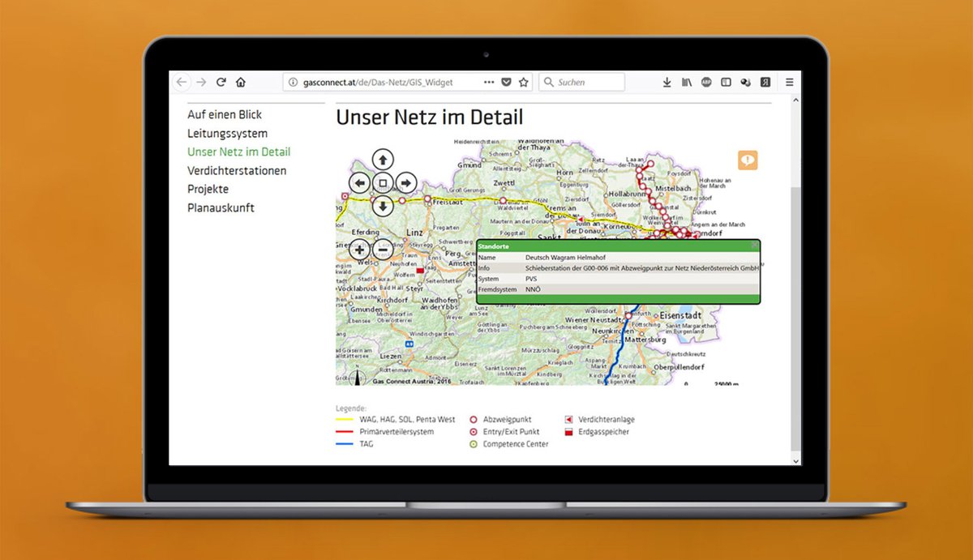Open the browser hamburger menu
Screen dimensions: 973x560
point(788,82)
